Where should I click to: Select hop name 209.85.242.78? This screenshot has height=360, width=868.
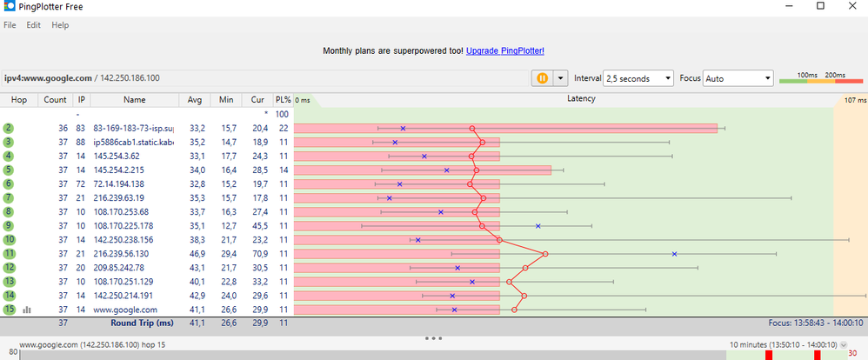coord(117,268)
